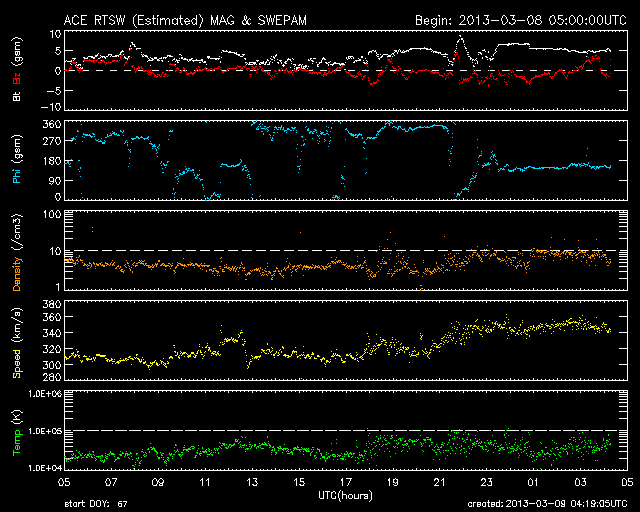Click the 'start DOY: 67' text

[x=96, y=504]
